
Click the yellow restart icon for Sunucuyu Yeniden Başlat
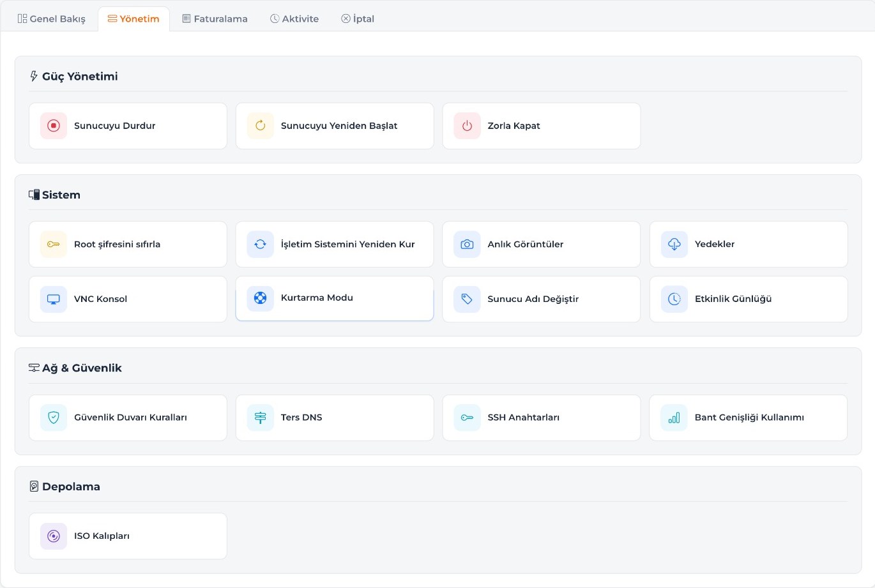click(x=261, y=126)
